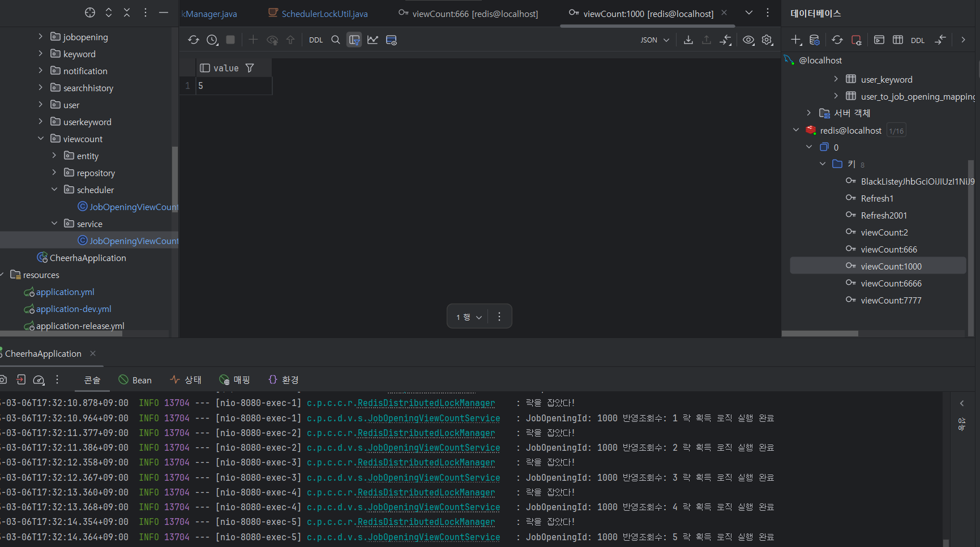This screenshot has height=547, width=980.
Task: Collapse the viewcount package
Action: 40,138
